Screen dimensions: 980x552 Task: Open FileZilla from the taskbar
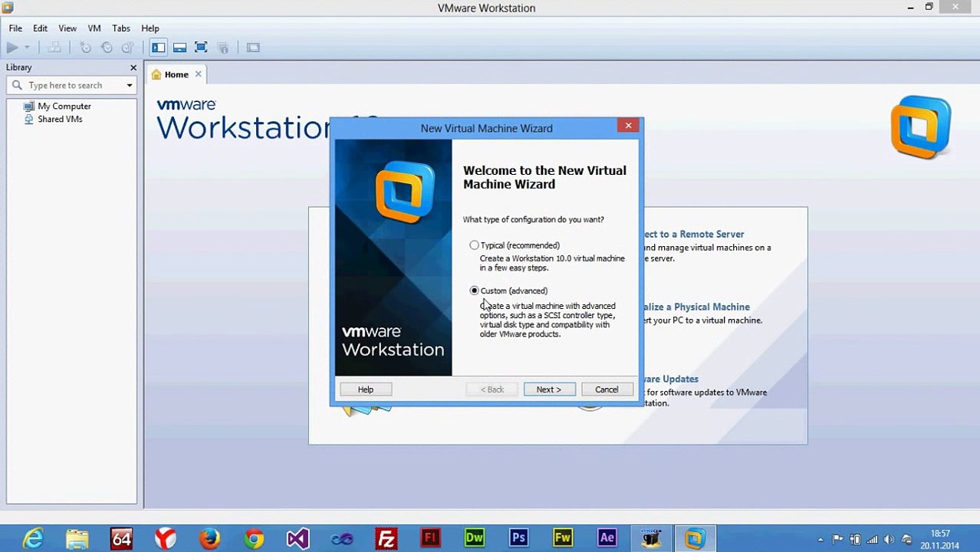(x=386, y=539)
